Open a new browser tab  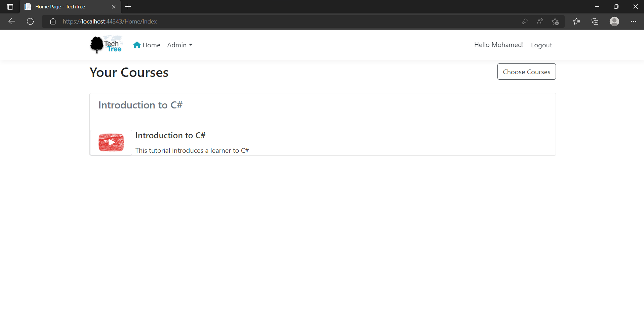pos(128,6)
